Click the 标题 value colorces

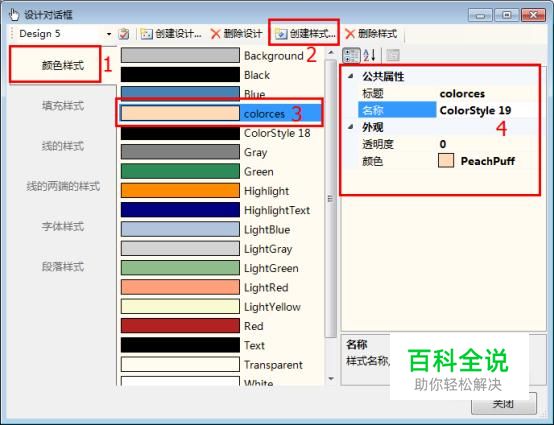(462, 94)
